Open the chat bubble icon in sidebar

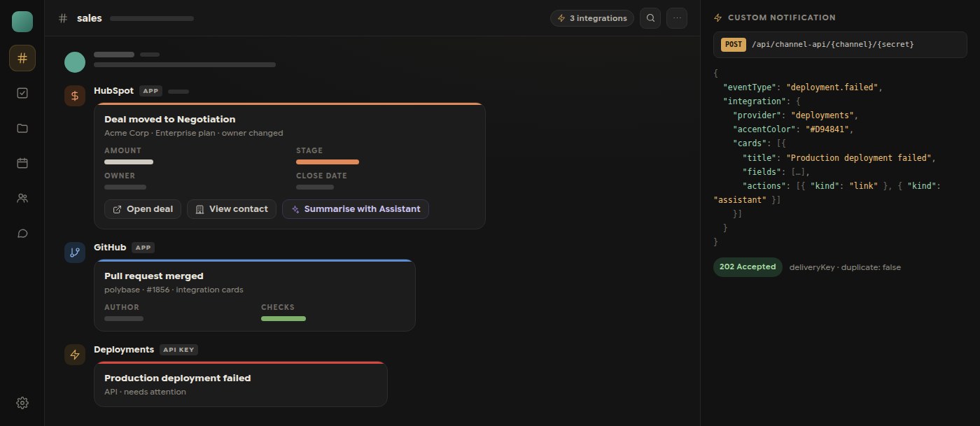point(22,233)
